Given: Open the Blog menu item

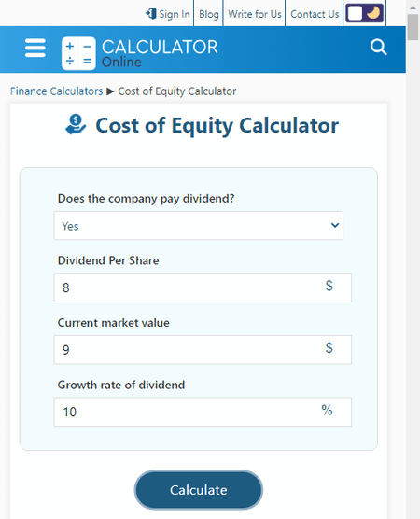Looking at the screenshot, I should pyautogui.click(x=208, y=14).
